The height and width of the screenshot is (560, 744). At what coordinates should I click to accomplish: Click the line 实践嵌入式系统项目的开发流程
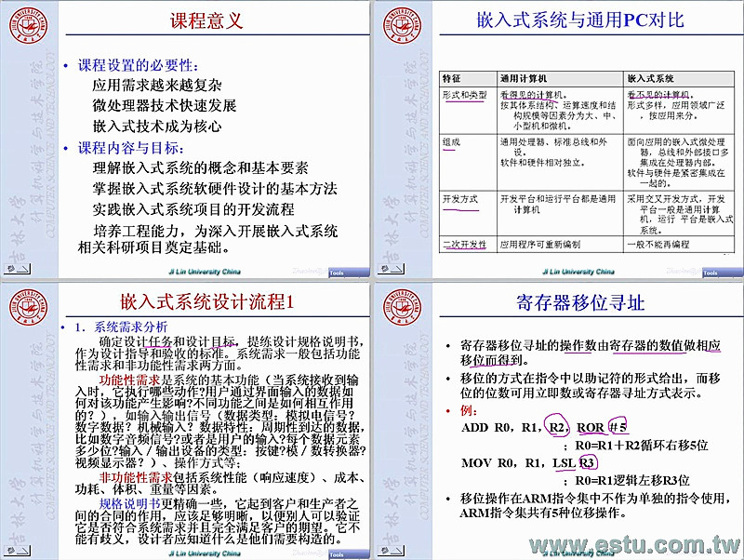coord(193,209)
